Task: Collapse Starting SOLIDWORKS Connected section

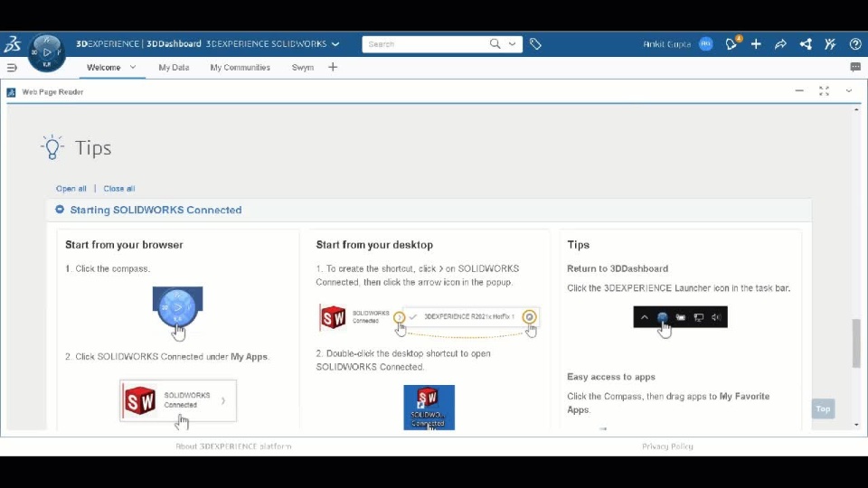Action: pos(60,209)
